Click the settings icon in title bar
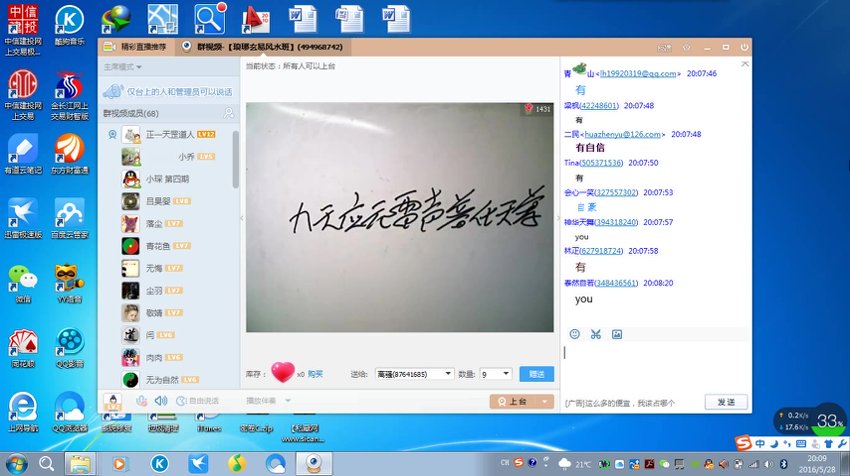The height and width of the screenshot is (476, 850). (686, 48)
